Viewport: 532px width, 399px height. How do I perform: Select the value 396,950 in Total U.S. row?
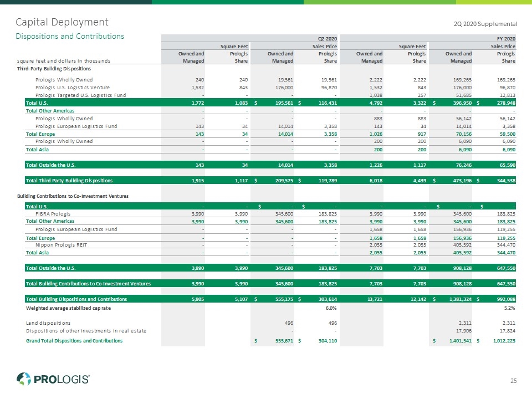pyautogui.click(x=462, y=103)
